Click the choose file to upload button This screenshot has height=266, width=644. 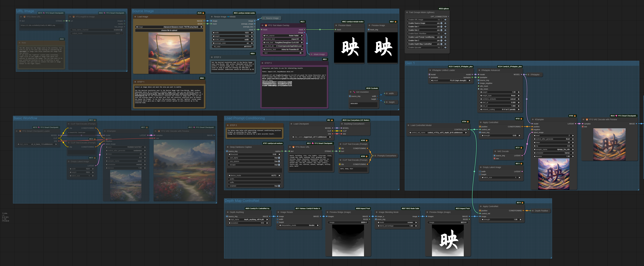point(169,30)
